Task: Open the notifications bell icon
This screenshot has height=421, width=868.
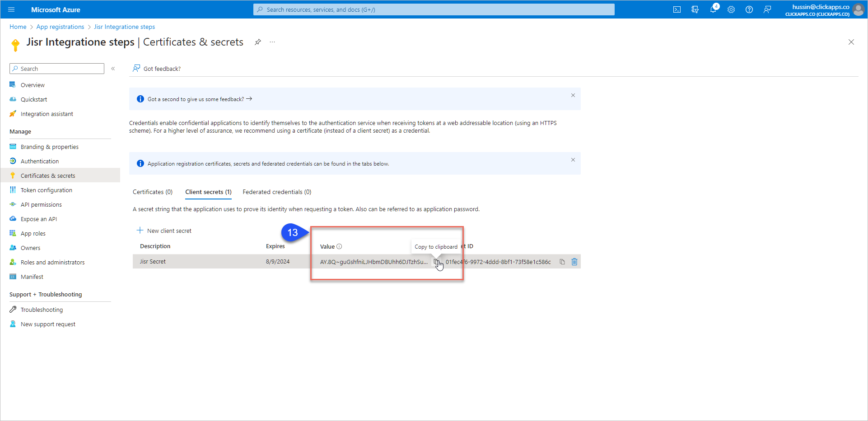Action: 713,9
